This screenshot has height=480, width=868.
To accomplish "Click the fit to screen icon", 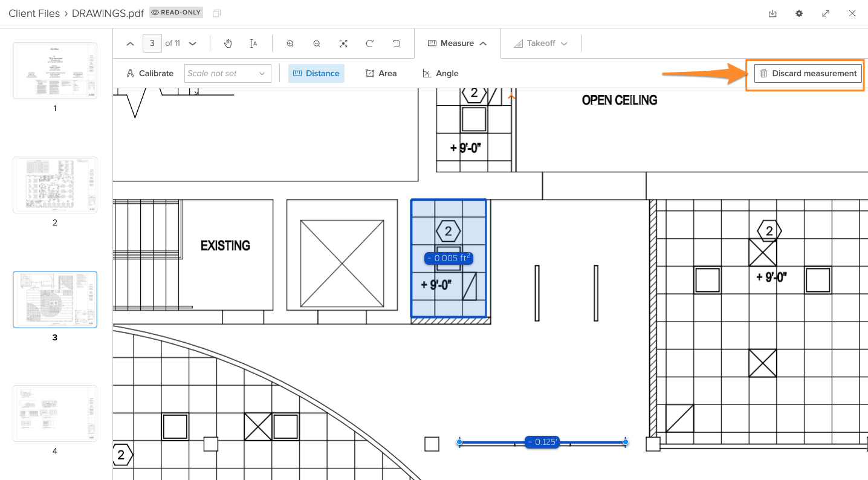I will 343,44.
